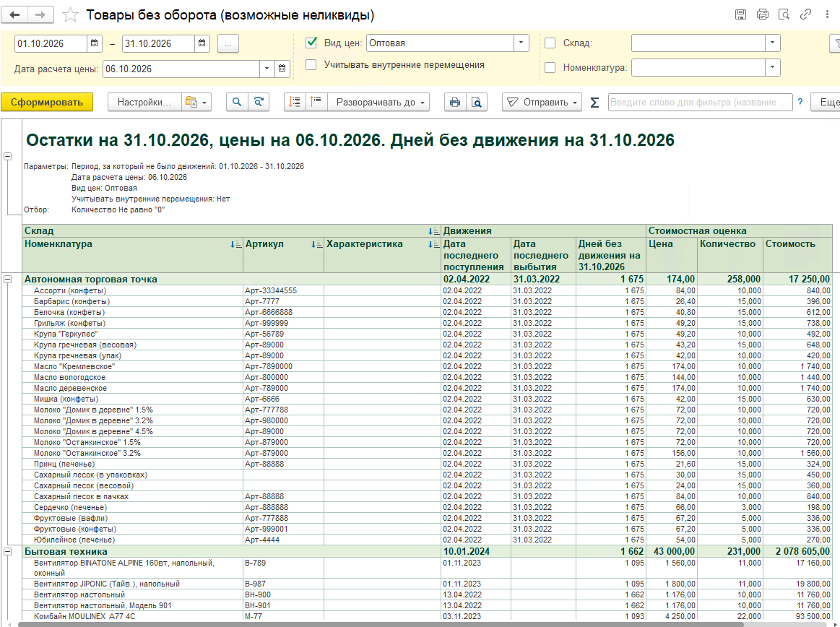
Task: Open the three-dot menu in header
Action: click(x=827, y=14)
